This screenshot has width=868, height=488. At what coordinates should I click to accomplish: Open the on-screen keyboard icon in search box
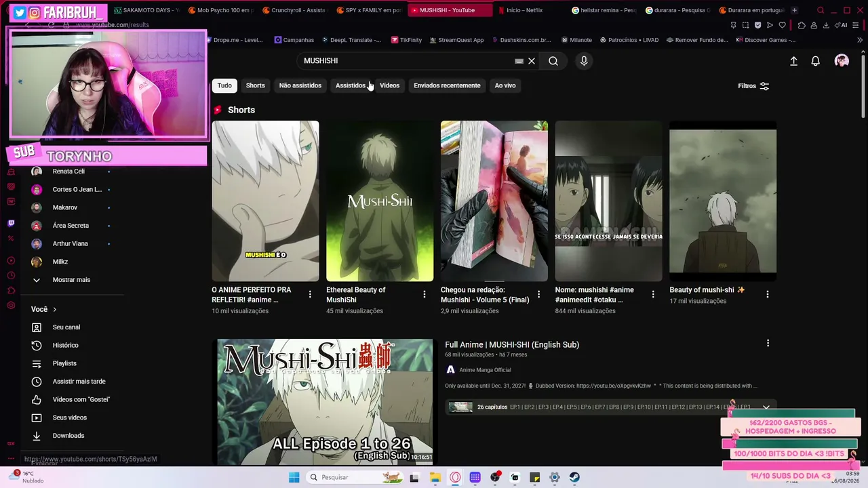click(519, 61)
